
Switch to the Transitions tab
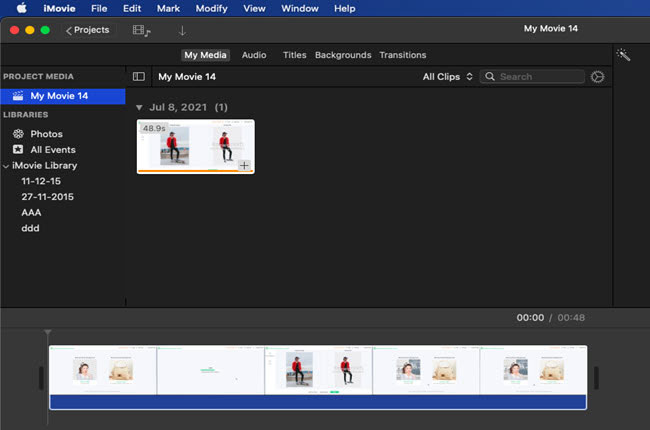pyautogui.click(x=403, y=55)
